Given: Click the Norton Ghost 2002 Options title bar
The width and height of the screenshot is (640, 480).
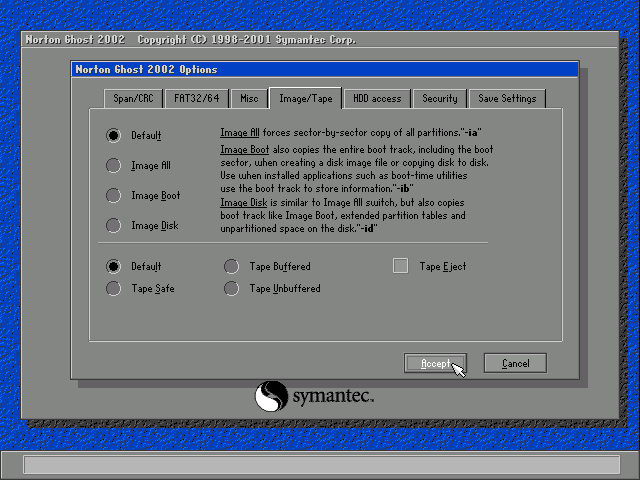Looking at the screenshot, I should [x=325, y=69].
